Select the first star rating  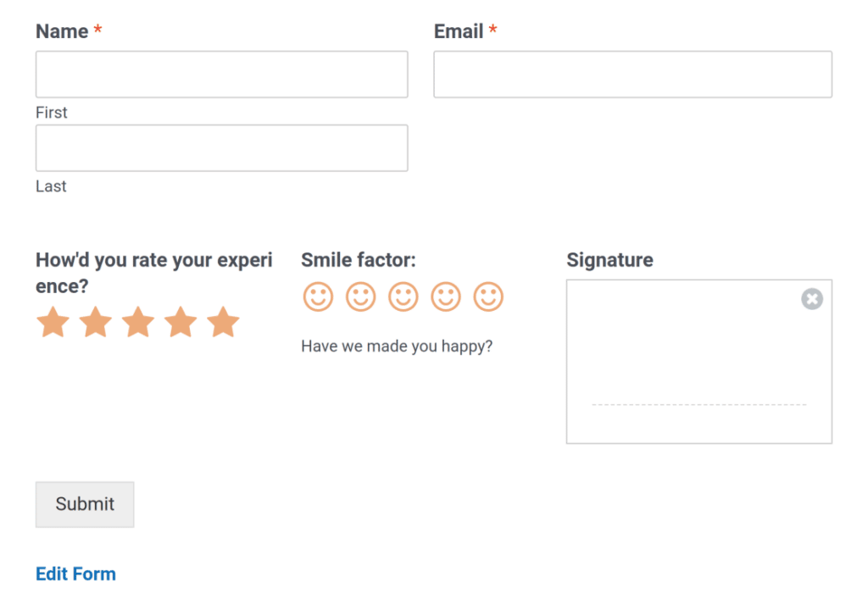click(53, 322)
